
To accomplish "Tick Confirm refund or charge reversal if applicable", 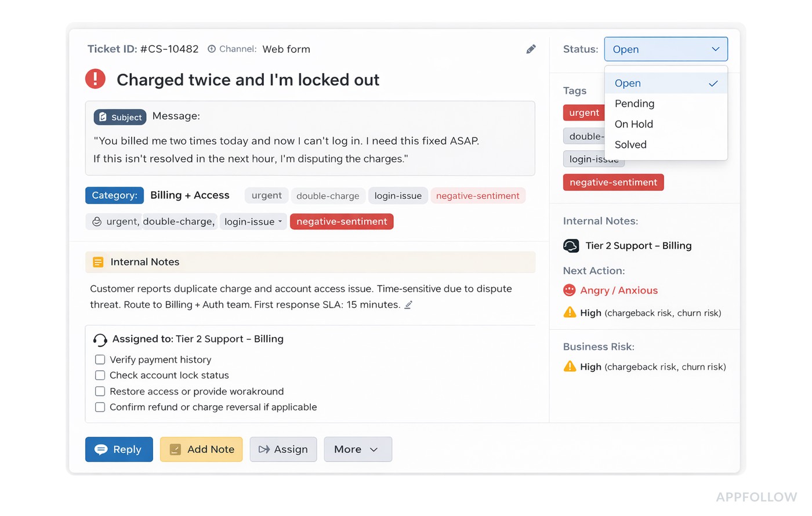I will (100, 407).
